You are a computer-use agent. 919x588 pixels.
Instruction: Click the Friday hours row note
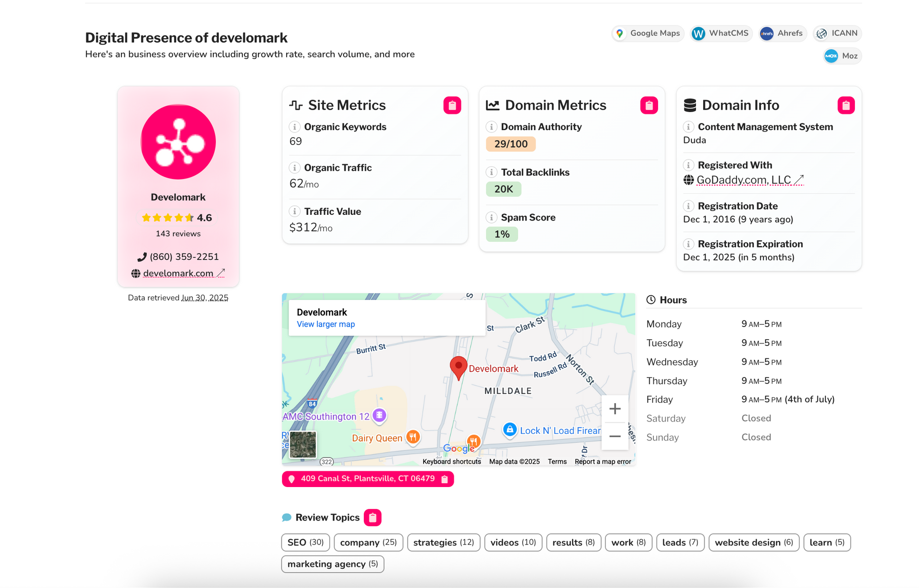click(x=809, y=399)
